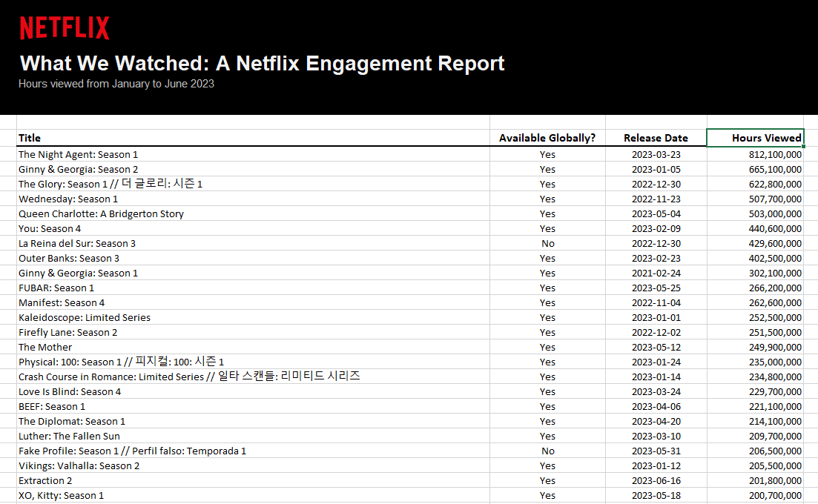Select 'FUBAR: Season 1' cell
Viewport: 818px width, 504px height.
point(253,288)
